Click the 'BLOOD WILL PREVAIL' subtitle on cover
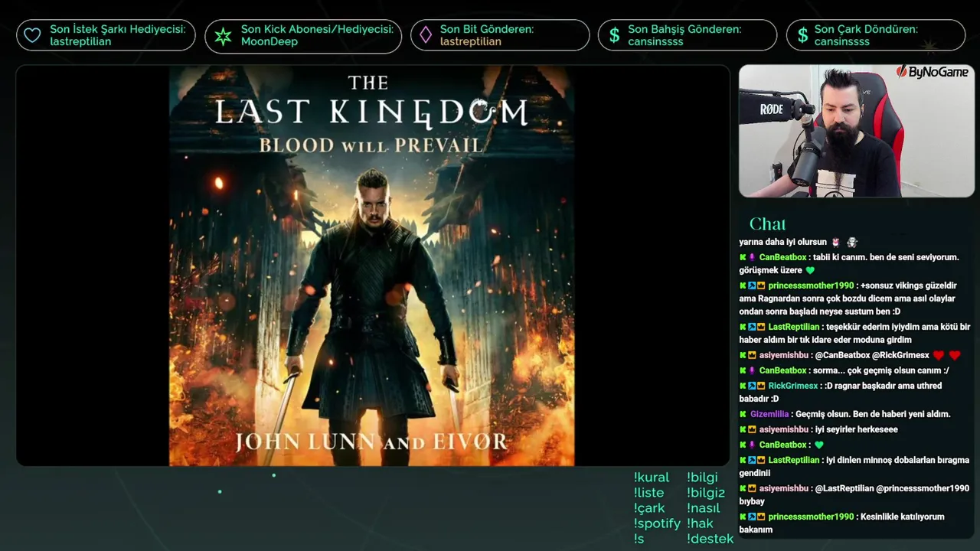This screenshot has height=551, width=980. tap(371, 145)
